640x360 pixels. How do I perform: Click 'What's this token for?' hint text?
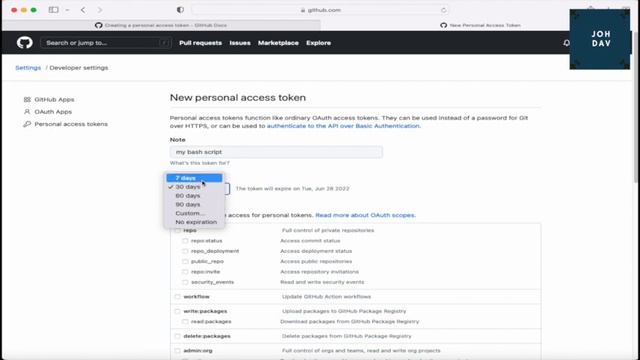click(x=200, y=163)
